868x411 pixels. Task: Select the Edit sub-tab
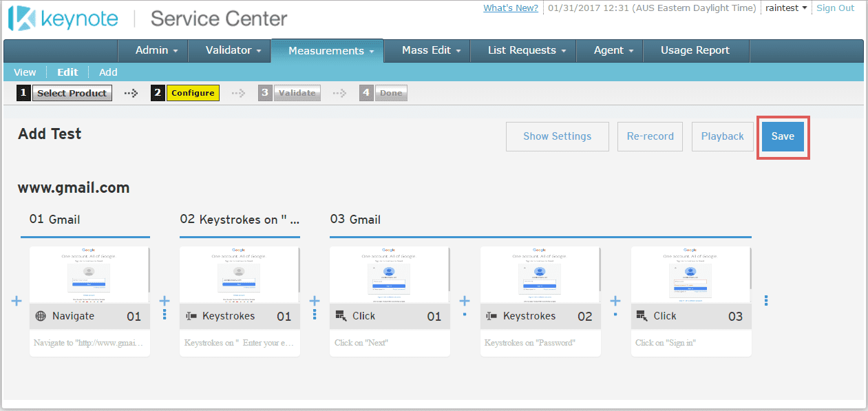pyautogui.click(x=67, y=72)
